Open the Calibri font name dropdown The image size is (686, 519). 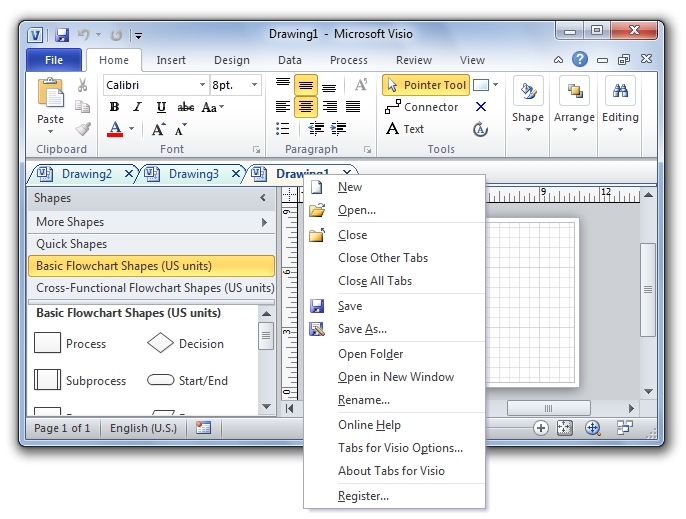[x=202, y=84]
